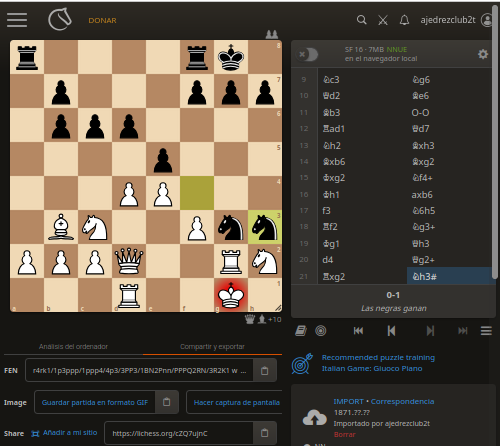Select move 19 Qh3 in move list
This screenshot has height=446, width=500.
click(x=421, y=244)
